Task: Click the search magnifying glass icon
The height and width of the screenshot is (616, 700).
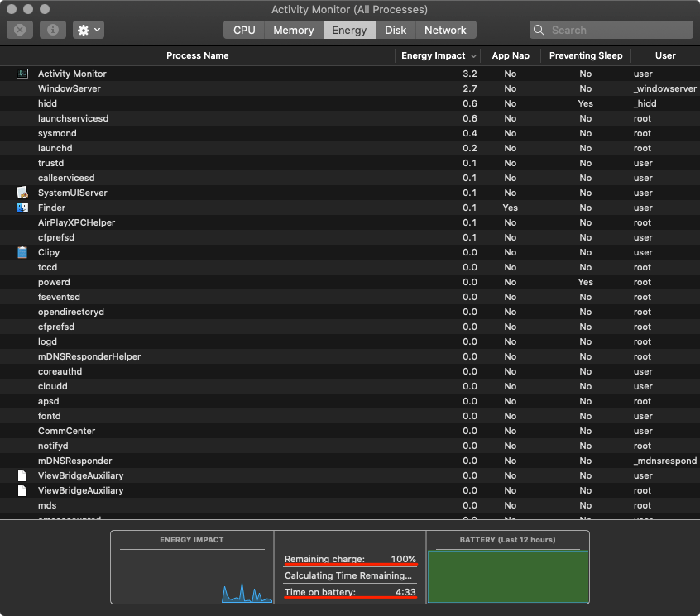Action: [x=541, y=30]
